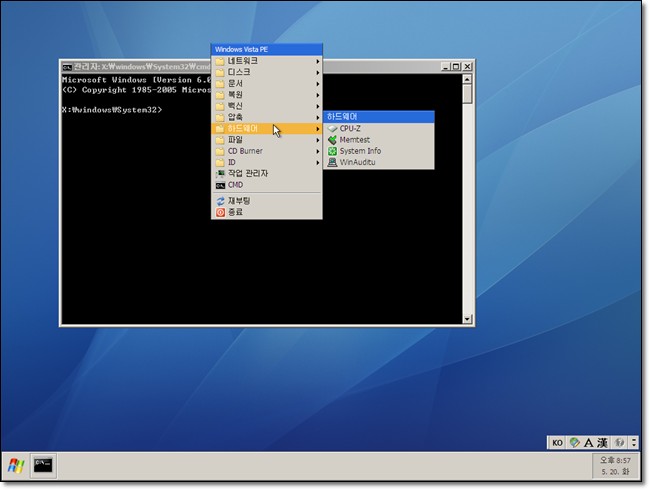
Task: Open the 문서 folder menu item
Action: click(267, 83)
